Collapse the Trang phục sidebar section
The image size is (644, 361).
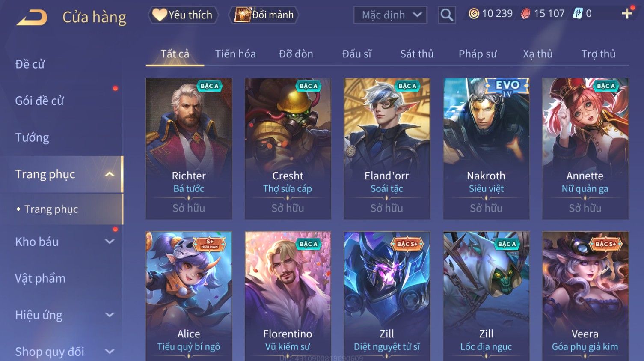pos(110,174)
